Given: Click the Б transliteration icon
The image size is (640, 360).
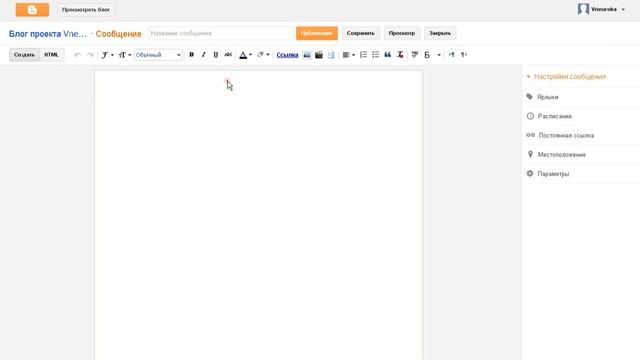Looking at the screenshot, I should 427,55.
